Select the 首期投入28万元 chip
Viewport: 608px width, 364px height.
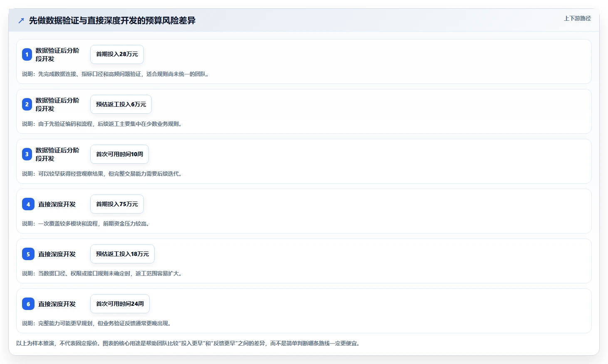coord(117,54)
